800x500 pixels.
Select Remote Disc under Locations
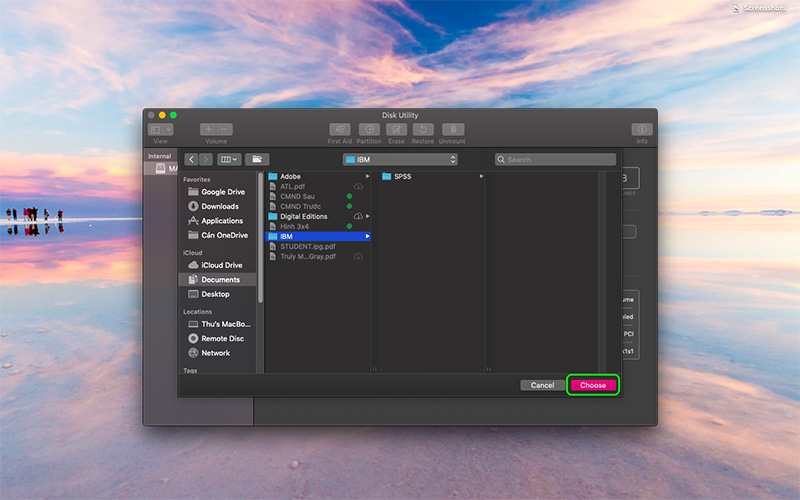[x=222, y=339]
